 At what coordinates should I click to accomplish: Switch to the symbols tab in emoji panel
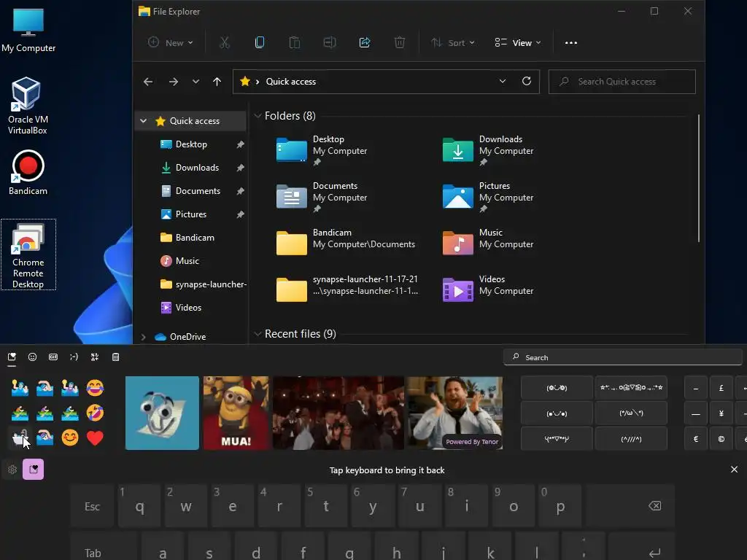pos(95,357)
